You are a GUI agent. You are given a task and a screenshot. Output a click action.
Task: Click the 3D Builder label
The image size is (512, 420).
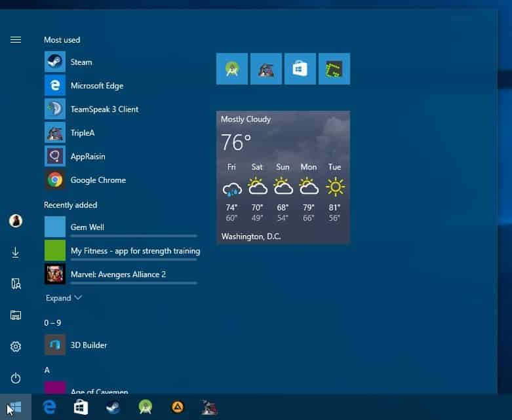tap(89, 345)
